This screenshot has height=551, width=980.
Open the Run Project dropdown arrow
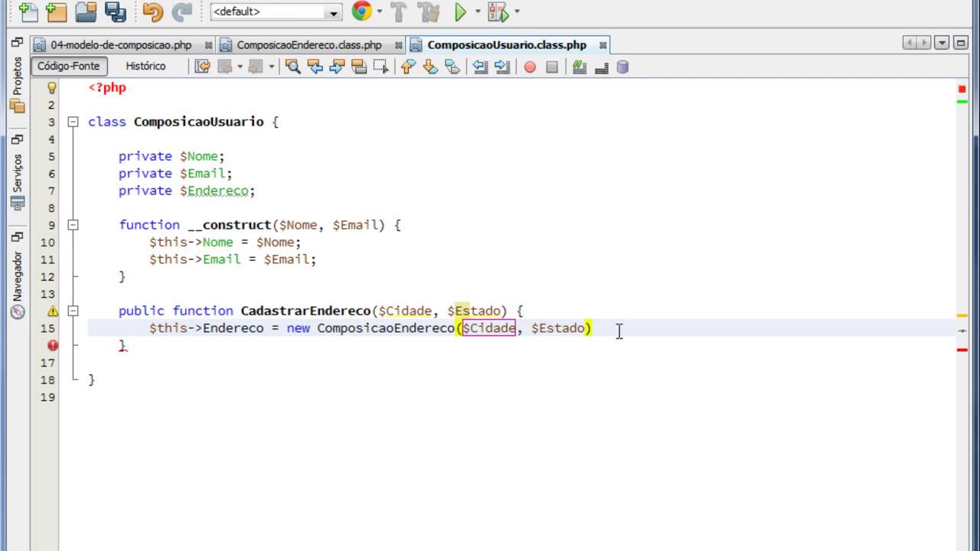point(478,11)
